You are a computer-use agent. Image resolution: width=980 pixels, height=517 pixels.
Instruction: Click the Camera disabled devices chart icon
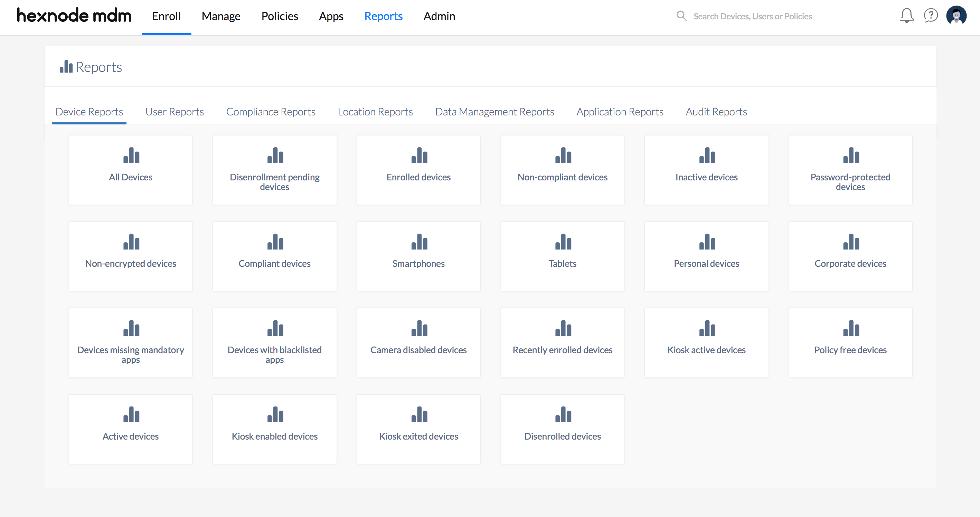[x=419, y=328]
